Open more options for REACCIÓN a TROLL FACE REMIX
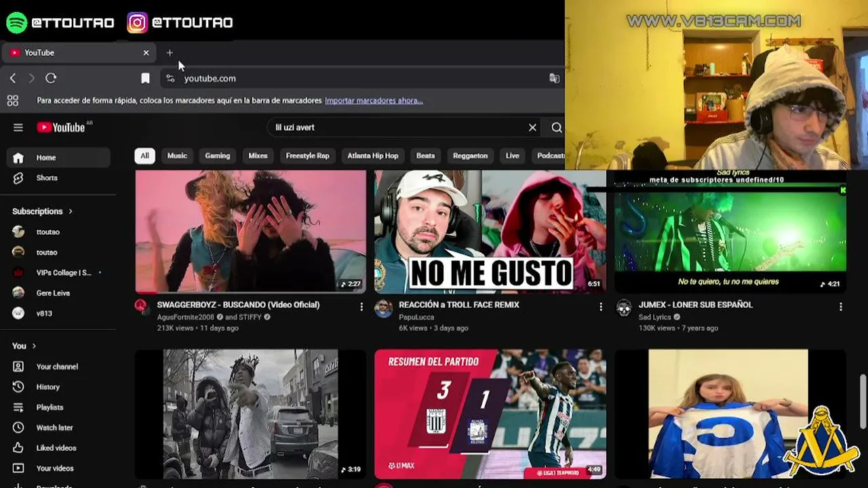This screenshot has height=488, width=868. click(x=600, y=307)
